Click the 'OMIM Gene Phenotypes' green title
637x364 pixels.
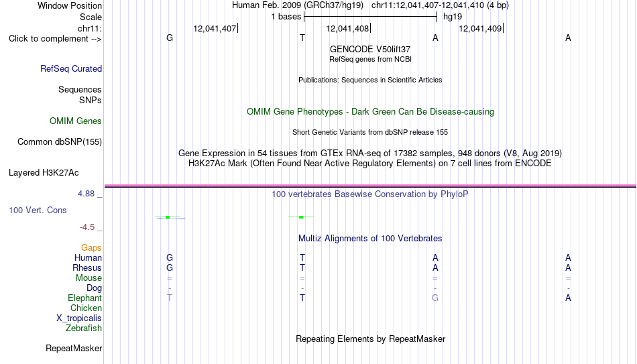click(370, 112)
